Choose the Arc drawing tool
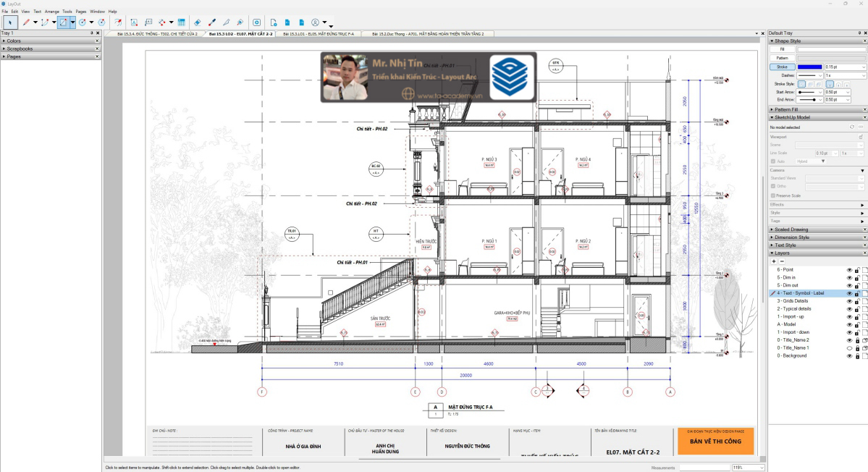868x472 pixels. tap(45, 22)
